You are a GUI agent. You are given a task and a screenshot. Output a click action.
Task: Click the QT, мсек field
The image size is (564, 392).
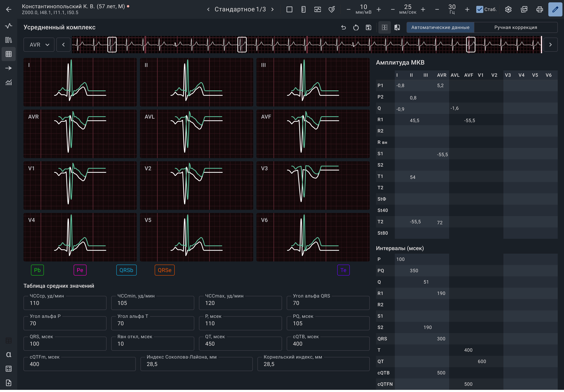tap(240, 344)
